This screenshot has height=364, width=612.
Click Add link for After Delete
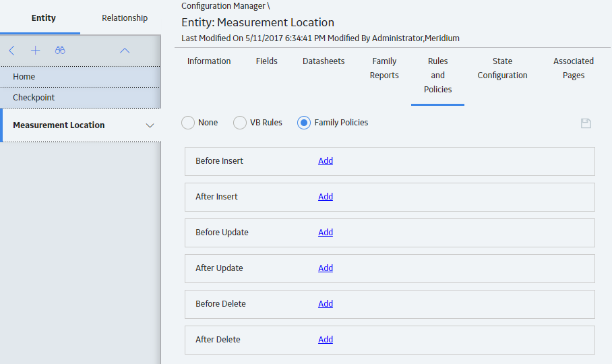pyautogui.click(x=326, y=340)
